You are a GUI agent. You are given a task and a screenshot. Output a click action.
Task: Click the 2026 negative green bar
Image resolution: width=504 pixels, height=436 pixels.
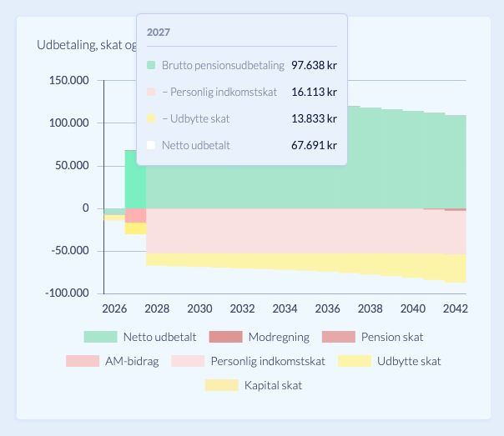point(114,212)
